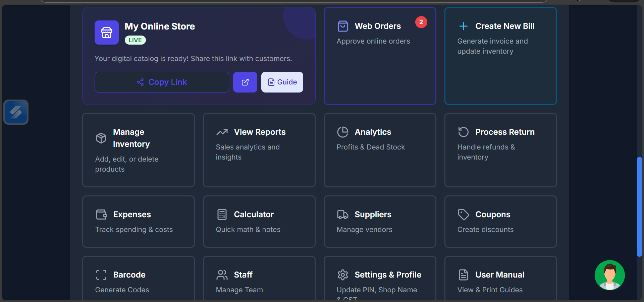Open the View Reports tile
Image resolution: width=644 pixels, height=302 pixels.
[259, 150]
